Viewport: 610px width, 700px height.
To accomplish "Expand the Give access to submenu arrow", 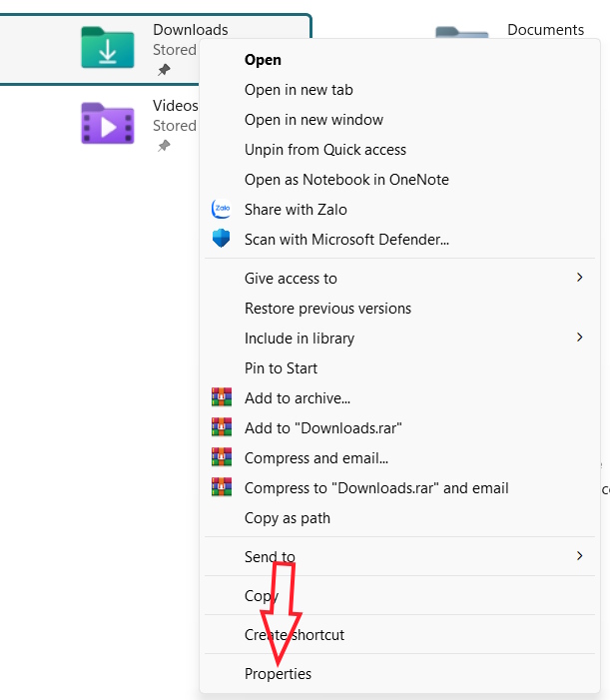I will point(579,278).
